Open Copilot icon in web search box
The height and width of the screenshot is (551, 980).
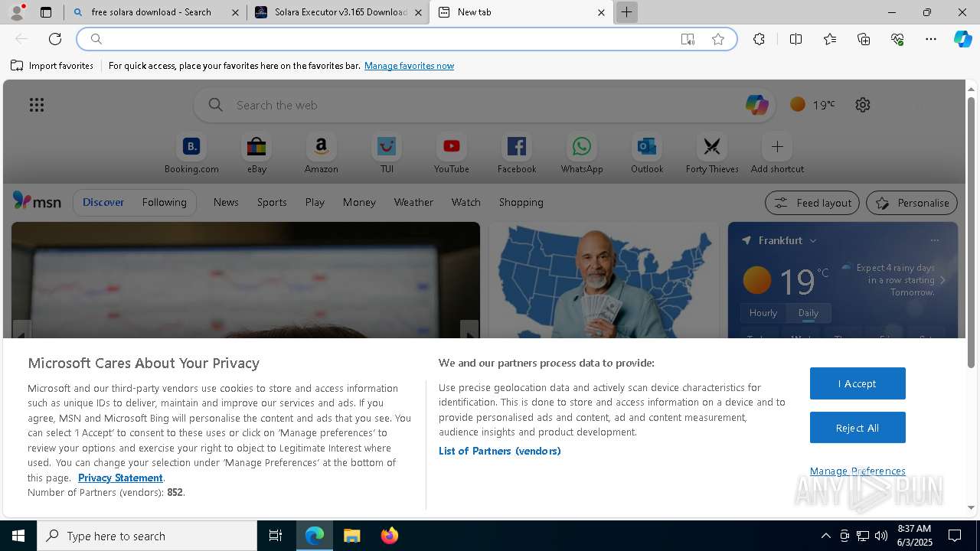tap(756, 105)
